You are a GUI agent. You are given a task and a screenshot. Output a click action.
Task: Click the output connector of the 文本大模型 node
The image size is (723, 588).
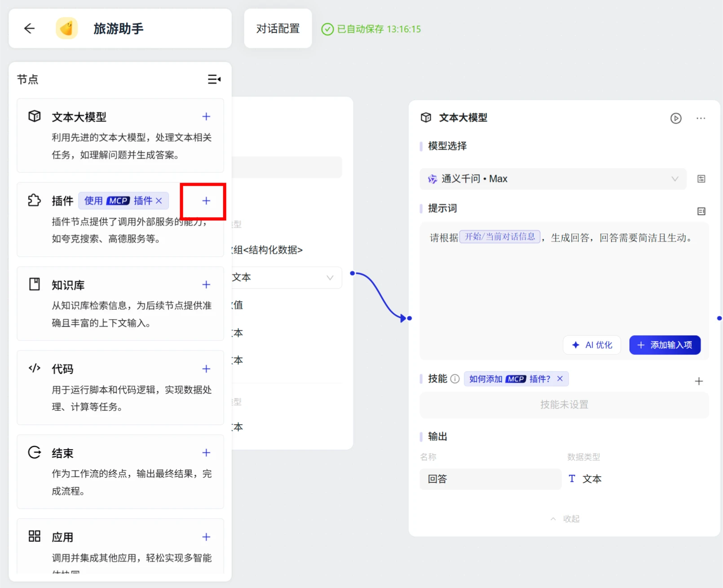[719, 318]
